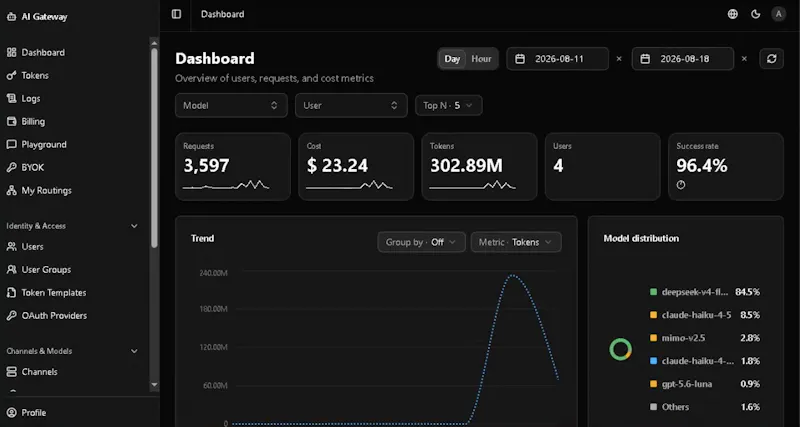Click calendar icon in 2026-08-11 field

520,59
